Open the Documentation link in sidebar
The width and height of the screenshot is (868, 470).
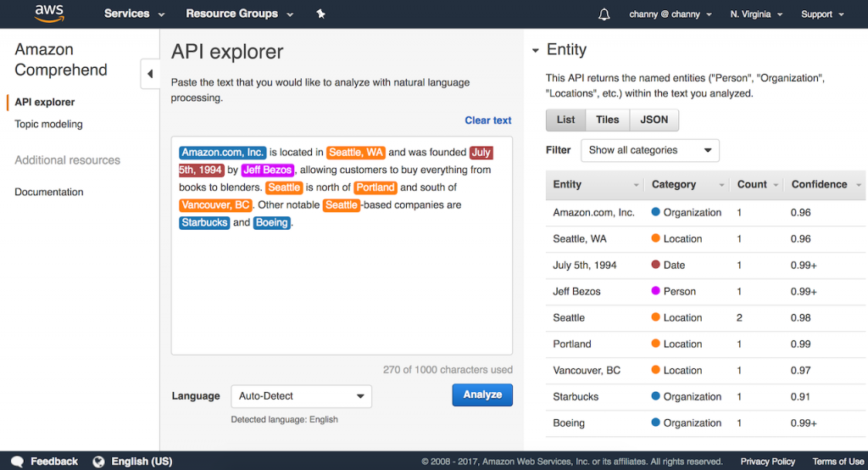pyautogui.click(x=48, y=192)
